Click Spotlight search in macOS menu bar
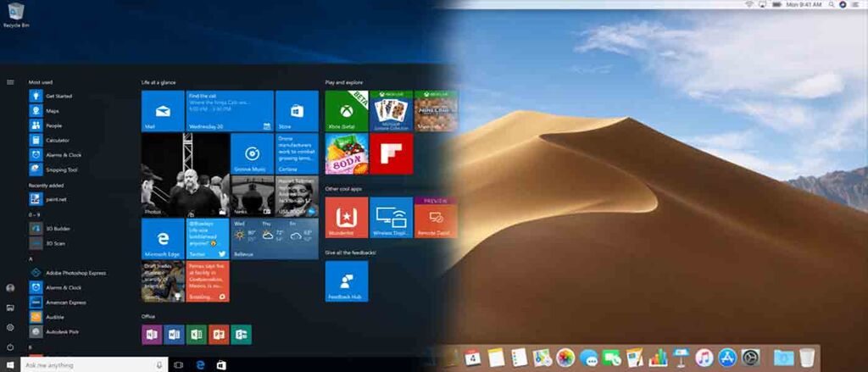Screen dimensions: 868x372 point(832,4)
